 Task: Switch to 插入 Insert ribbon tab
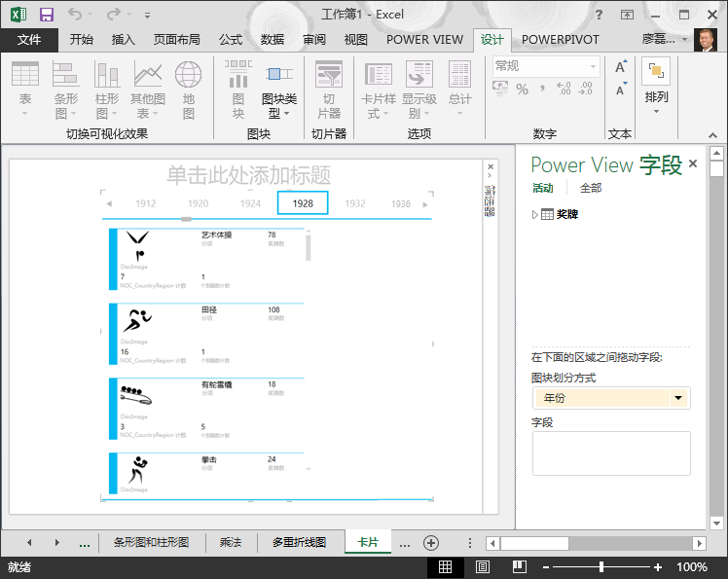point(123,40)
